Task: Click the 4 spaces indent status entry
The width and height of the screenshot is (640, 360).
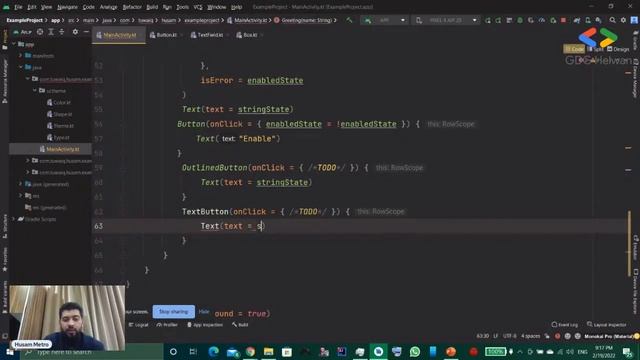Action: tap(530, 336)
